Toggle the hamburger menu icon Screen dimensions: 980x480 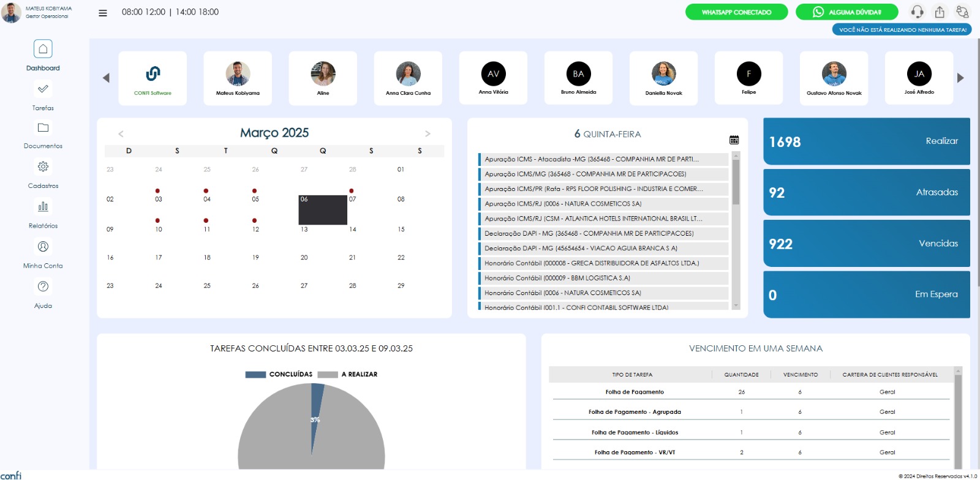103,13
